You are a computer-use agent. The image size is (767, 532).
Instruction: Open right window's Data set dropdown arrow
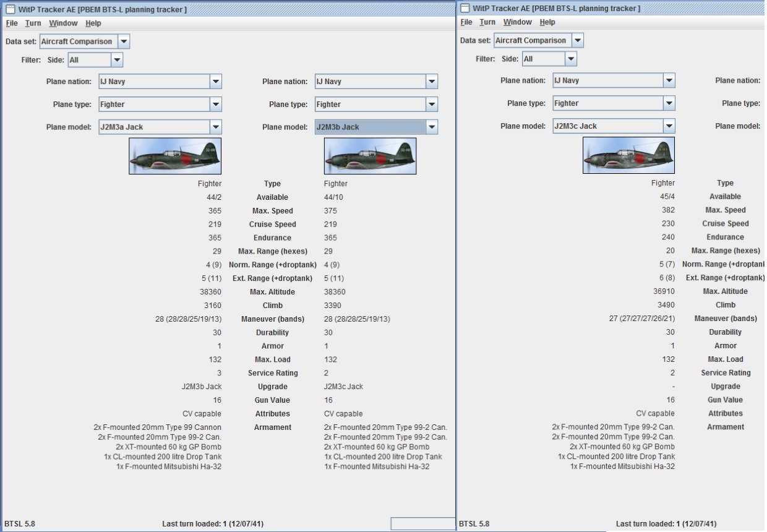click(577, 40)
